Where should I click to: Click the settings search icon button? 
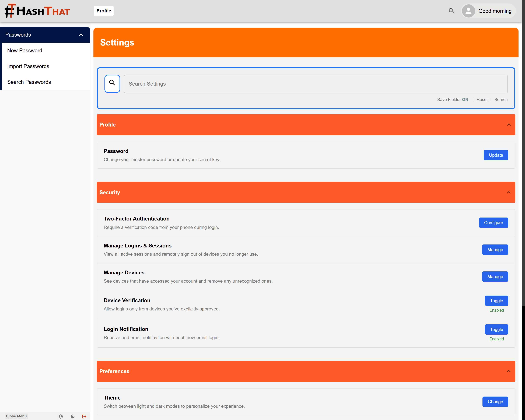pyautogui.click(x=112, y=83)
